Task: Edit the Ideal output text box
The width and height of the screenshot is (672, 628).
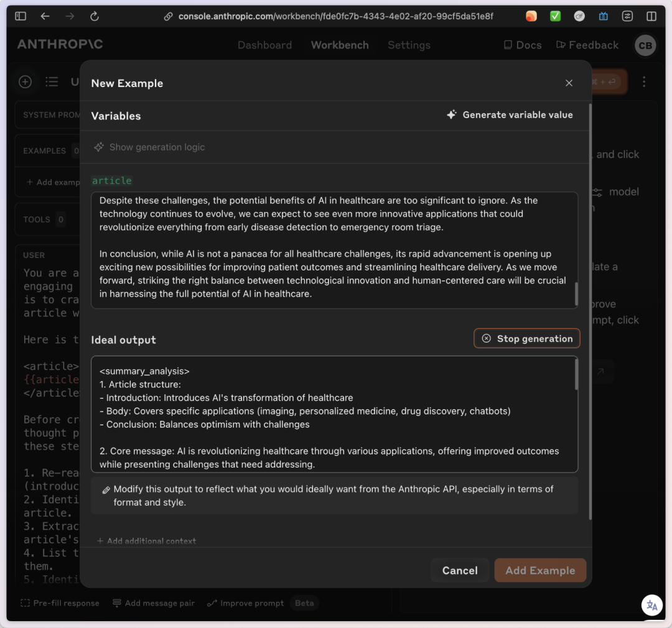Action: pyautogui.click(x=334, y=413)
